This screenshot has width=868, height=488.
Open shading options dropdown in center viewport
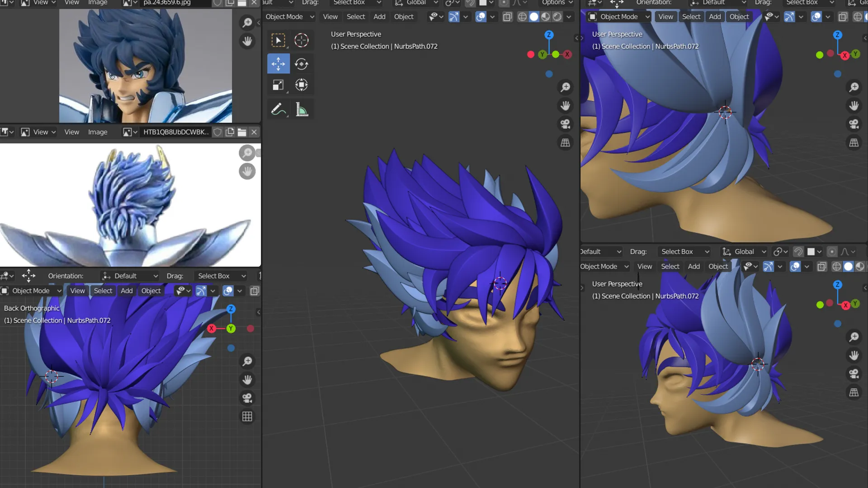569,17
